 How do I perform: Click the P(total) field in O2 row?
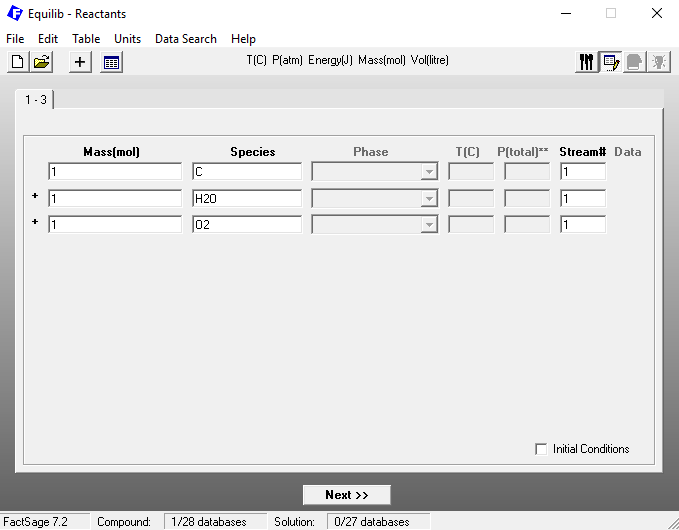point(527,225)
